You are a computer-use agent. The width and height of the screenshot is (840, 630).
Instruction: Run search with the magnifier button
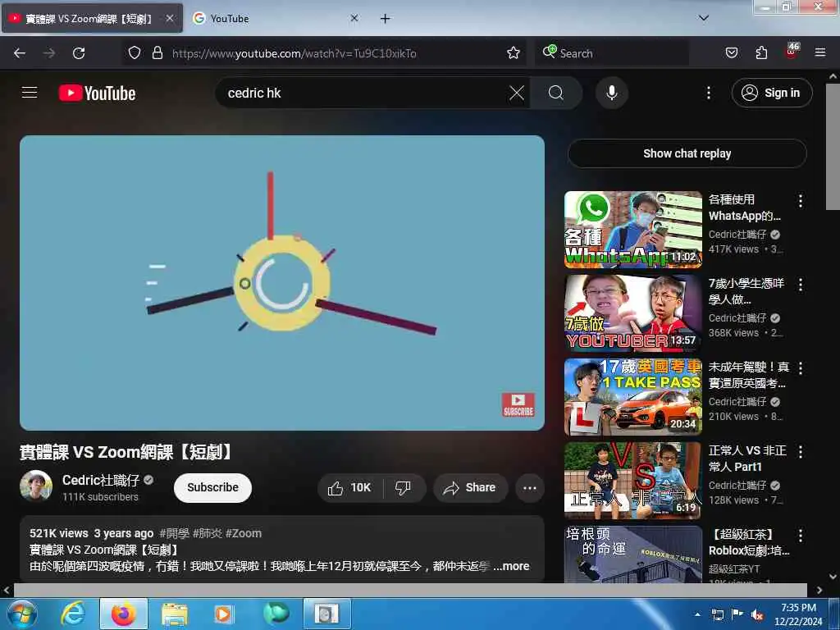[x=556, y=93]
